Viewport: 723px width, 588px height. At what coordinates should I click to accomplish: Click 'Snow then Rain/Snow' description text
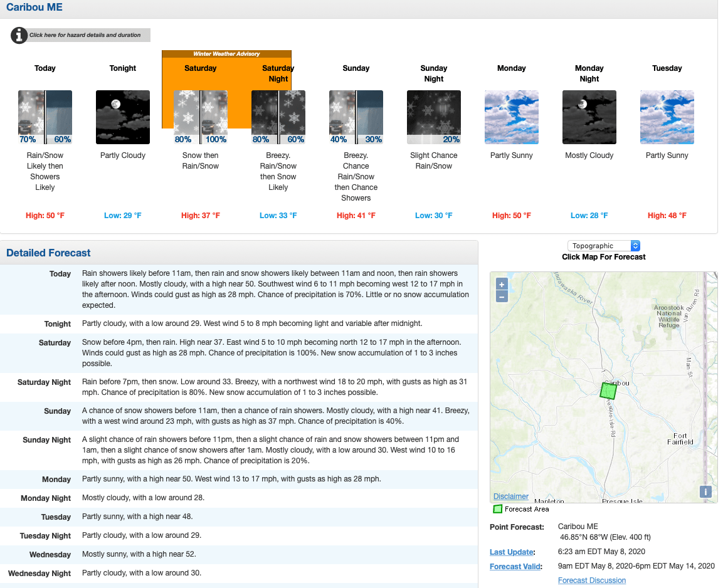[x=201, y=161]
